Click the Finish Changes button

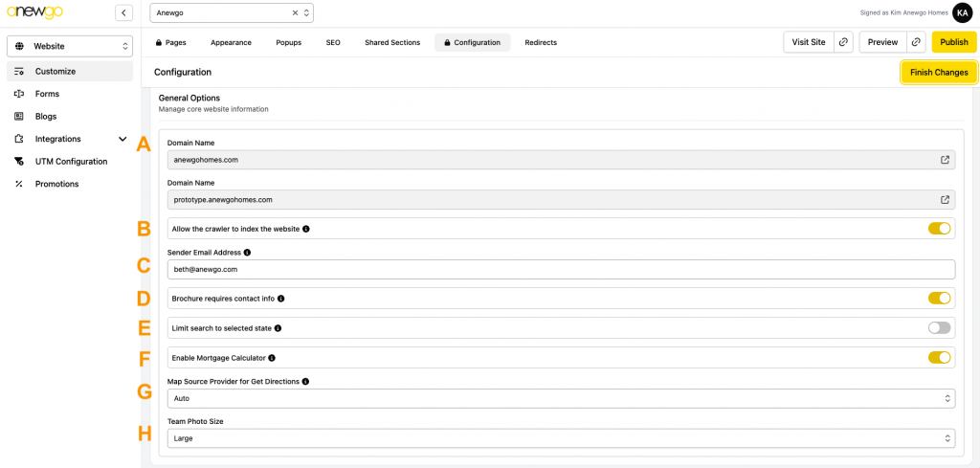pos(938,73)
